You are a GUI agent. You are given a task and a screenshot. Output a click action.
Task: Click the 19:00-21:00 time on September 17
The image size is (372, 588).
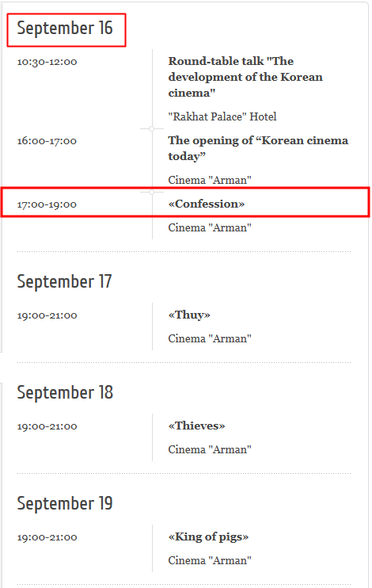pyautogui.click(x=47, y=315)
